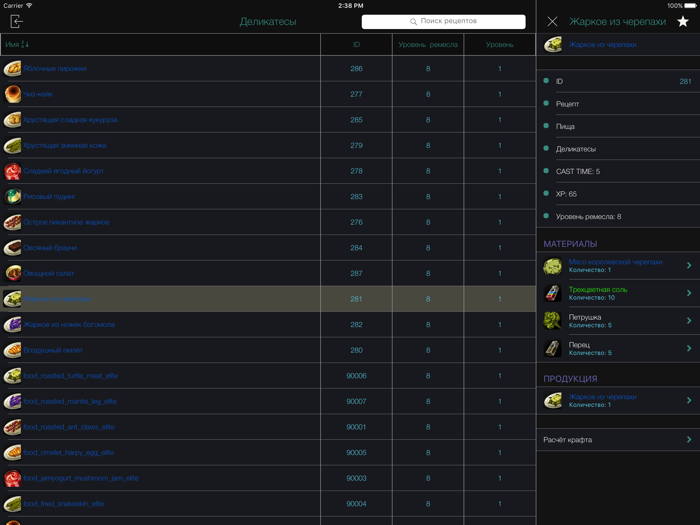The height and width of the screenshot is (525, 700).
Task: Click the Жаркое из ножек богомола icon
Action: pos(12,325)
